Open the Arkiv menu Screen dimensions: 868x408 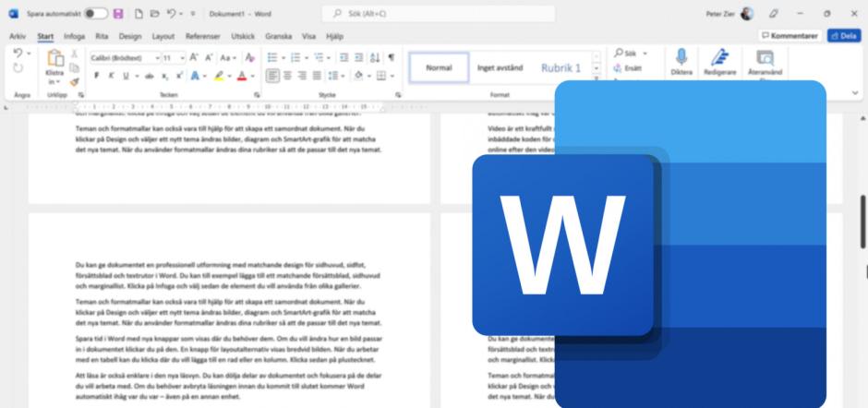(x=18, y=37)
